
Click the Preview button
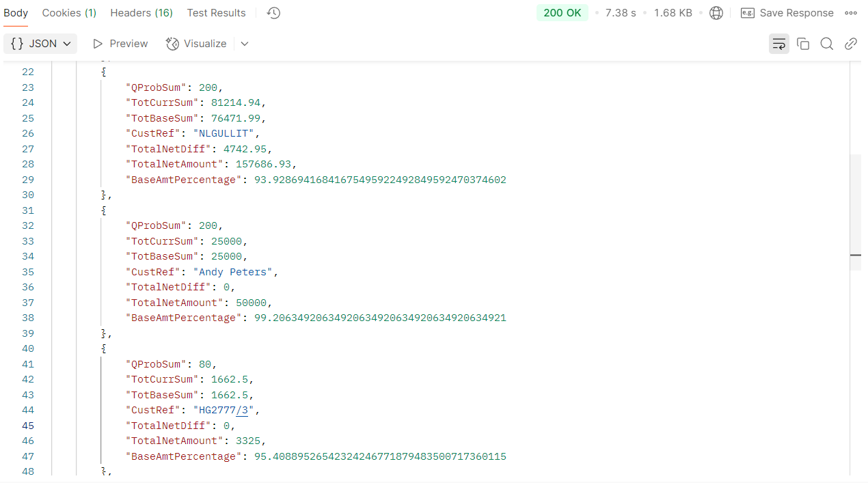pos(120,44)
